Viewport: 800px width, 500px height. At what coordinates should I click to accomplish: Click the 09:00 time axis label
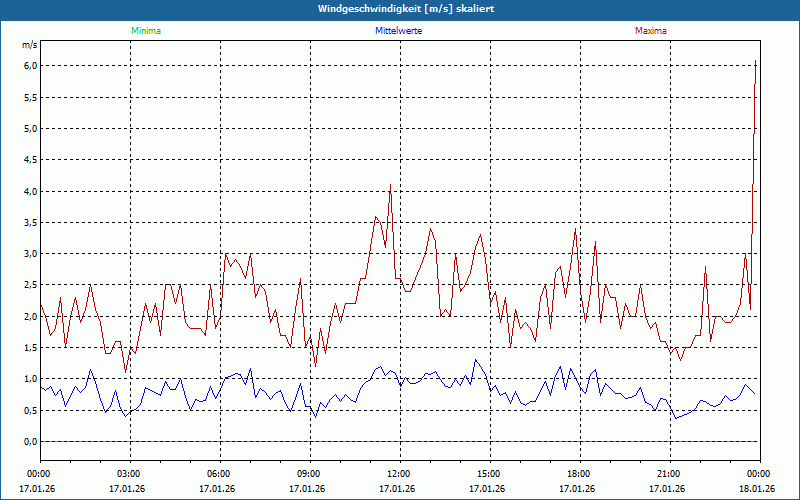(309, 474)
